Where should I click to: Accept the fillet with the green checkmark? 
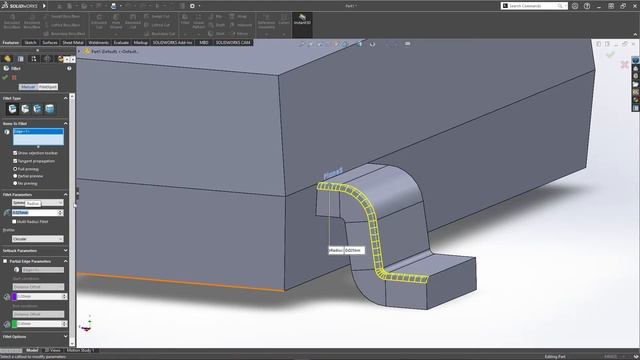tap(5, 78)
